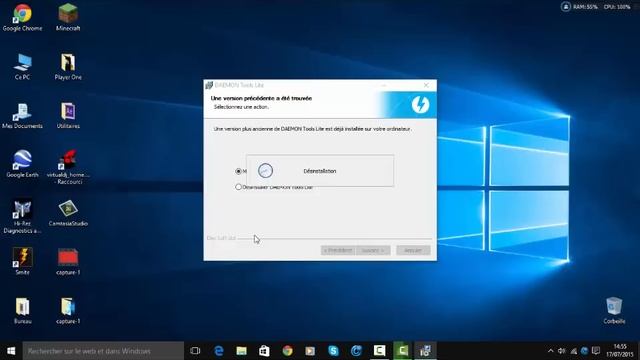This screenshot has width=640, height=360.
Task: Open the Minecraft desktop icon
Action: click(68, 18)
